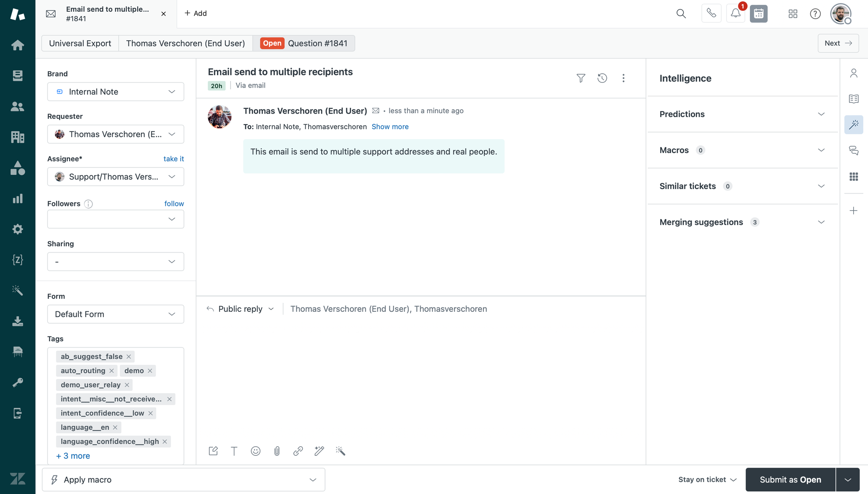Click the filter conversation icon

pos(581,78)
